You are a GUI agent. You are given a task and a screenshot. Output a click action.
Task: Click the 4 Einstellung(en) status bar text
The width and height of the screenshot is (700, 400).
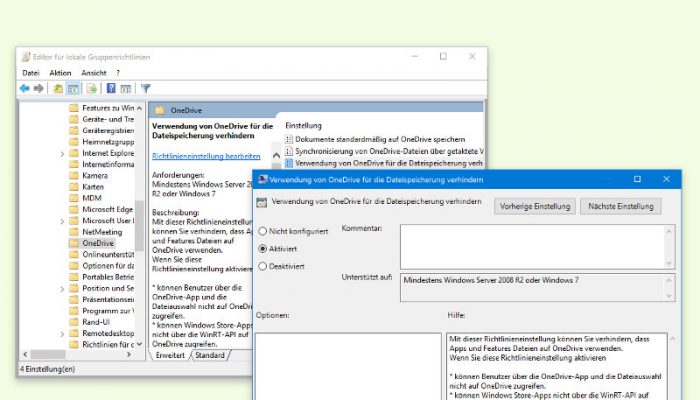point(47,369)
